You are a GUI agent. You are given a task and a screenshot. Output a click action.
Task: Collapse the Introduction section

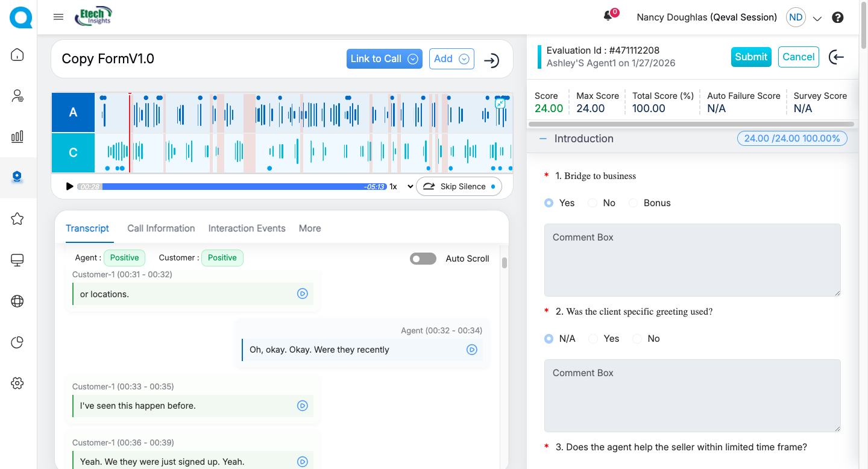[x=543, y=139]
